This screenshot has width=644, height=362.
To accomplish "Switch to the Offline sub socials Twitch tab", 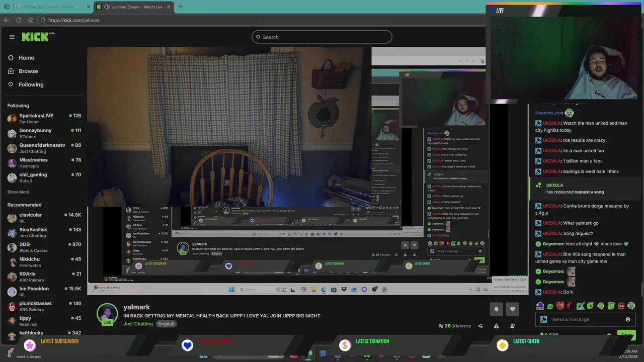I will point(52,7).
